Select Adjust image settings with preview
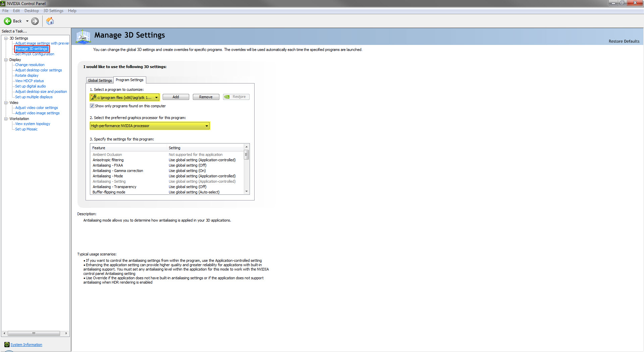This screenshot has width=644, height=352. [42, 43]
